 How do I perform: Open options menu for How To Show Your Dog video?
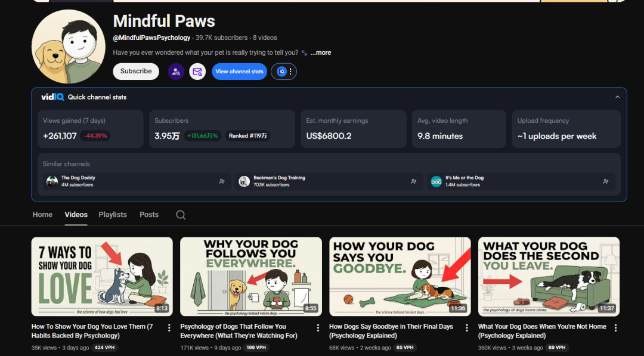[x=169, y=327]
